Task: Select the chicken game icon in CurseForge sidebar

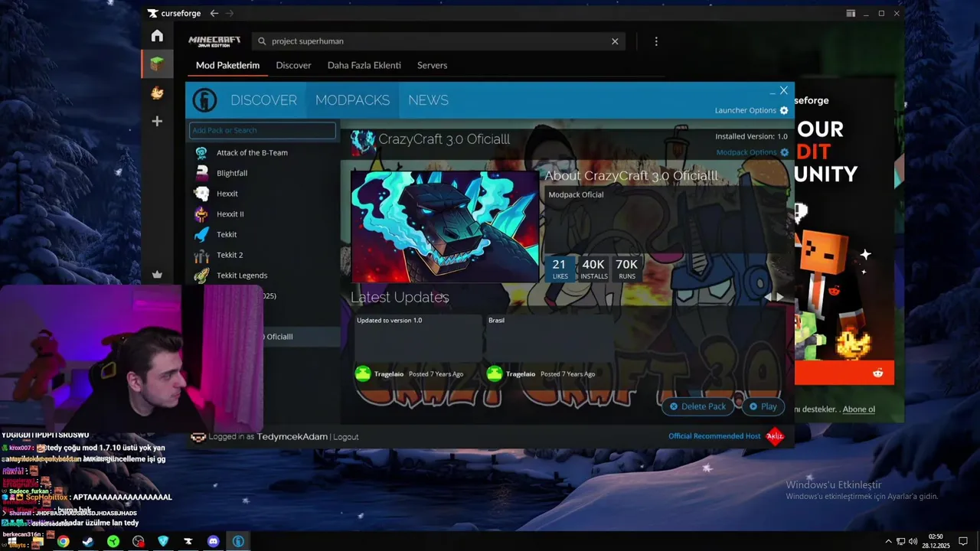Action: click(x=157, y=93)
